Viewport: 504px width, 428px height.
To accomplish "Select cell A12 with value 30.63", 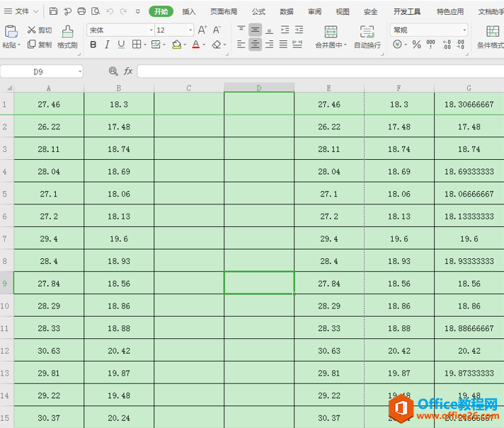I will (49, 351).
